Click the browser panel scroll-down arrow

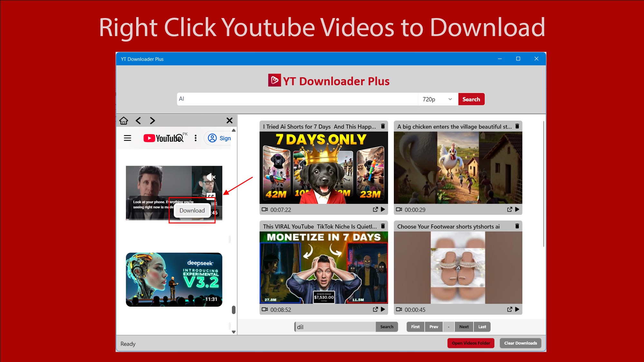click(x=234, y=332)
